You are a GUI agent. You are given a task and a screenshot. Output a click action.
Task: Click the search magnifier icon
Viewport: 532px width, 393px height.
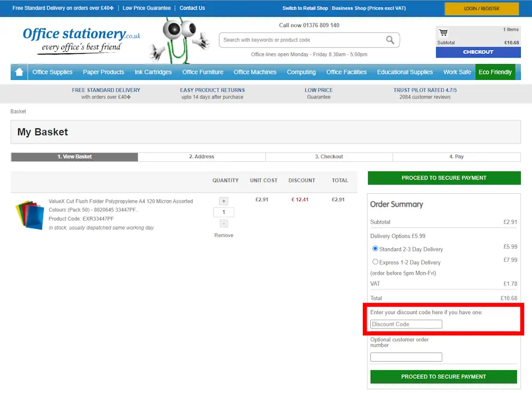(390, 40)
